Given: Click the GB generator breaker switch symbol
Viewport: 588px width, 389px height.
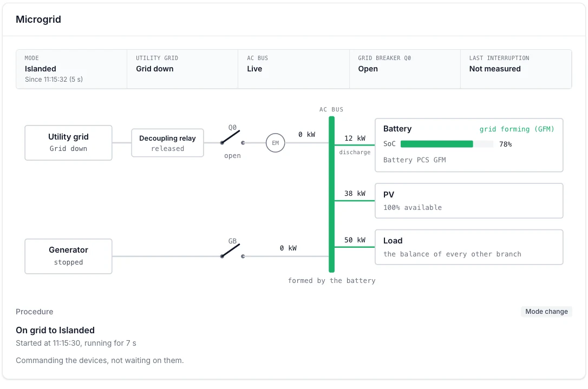Looking at the screenshot, I should point(232,251).
